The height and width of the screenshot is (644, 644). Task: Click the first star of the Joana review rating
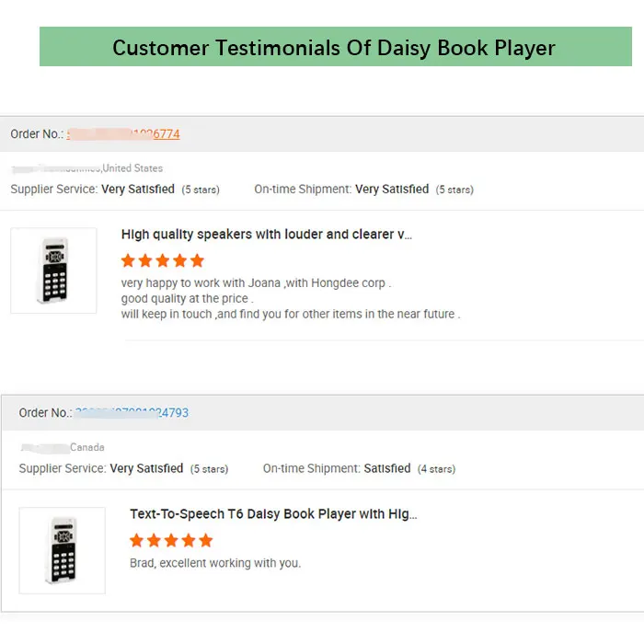point(128,260)
